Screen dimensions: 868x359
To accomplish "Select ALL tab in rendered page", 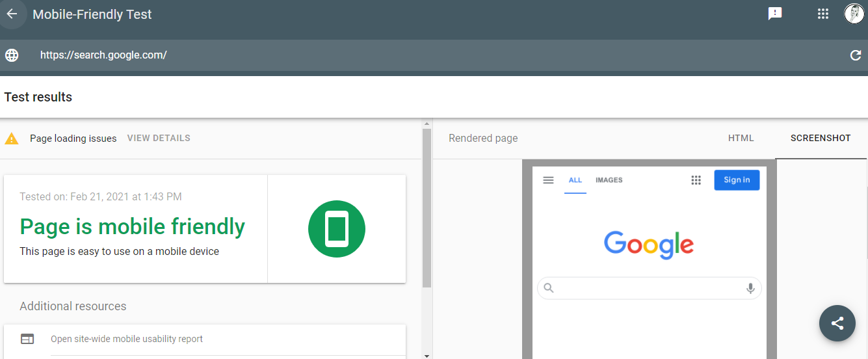I will (575, 180).
